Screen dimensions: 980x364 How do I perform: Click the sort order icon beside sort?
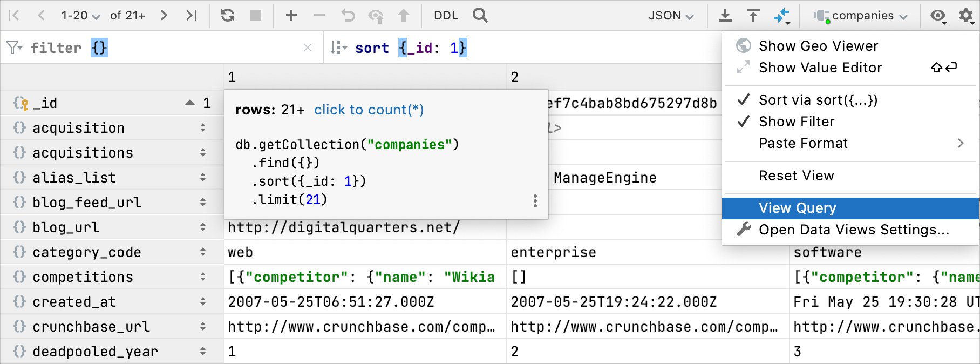click(x=338, y=48)
